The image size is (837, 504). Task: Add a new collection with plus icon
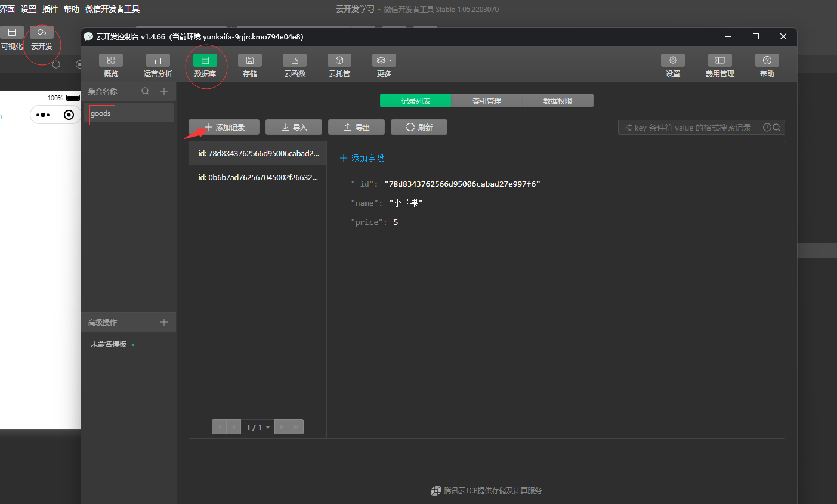164,91
